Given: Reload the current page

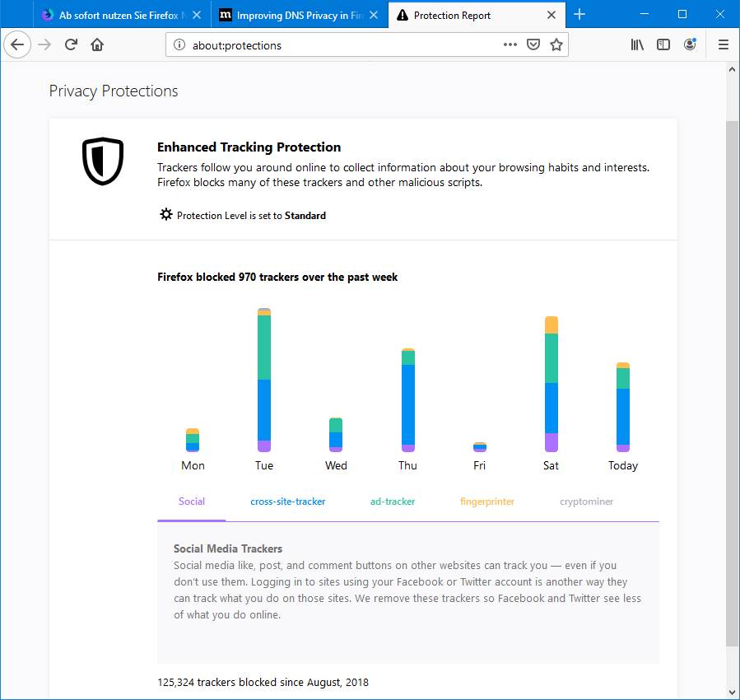Looking at the screenshot, I should (x=71, y=44).
